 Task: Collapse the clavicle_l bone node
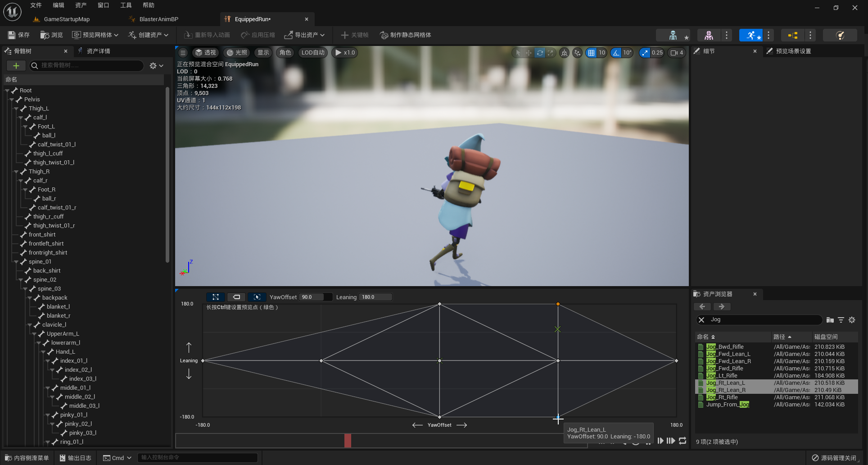[30, 325]
